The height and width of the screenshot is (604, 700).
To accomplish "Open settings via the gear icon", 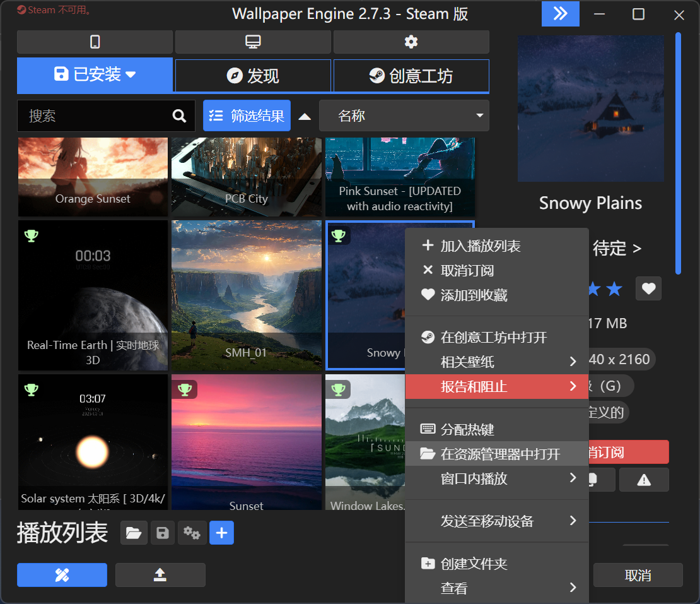I will (411, 42).
